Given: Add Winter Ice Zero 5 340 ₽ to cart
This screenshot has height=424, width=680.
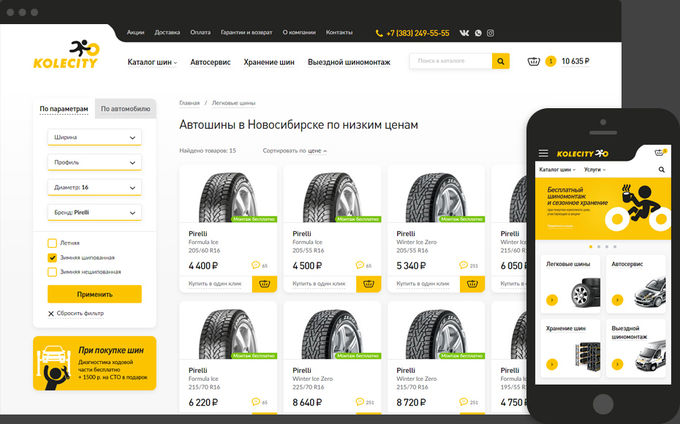Looking at the screenshot, I should coord(473,284).
